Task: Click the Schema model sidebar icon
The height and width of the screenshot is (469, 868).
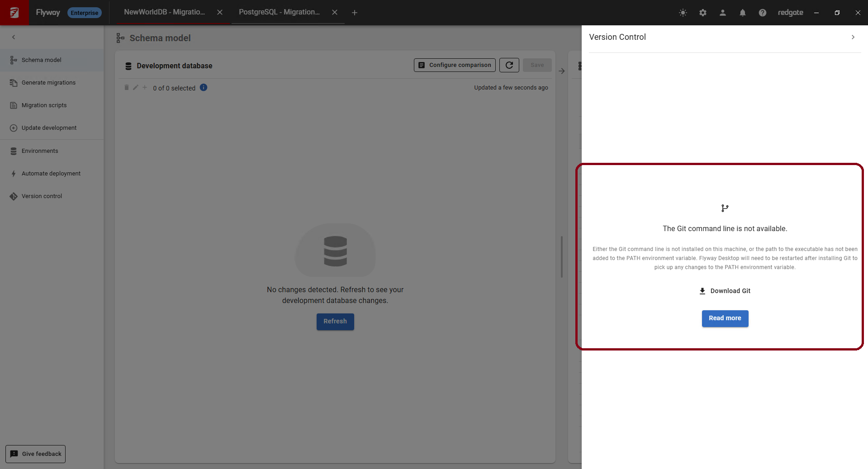Action: click(x=14, y=60)
